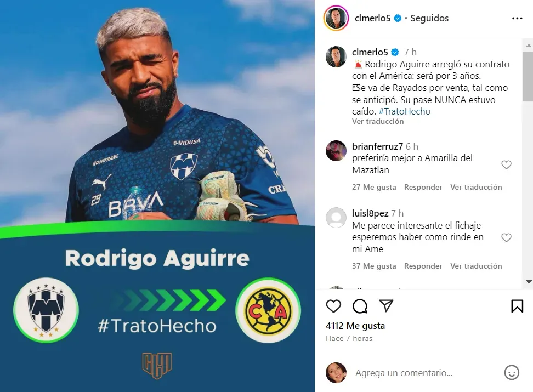
Task: Click Ver traducción under the caption
Action: coord(378,121)
